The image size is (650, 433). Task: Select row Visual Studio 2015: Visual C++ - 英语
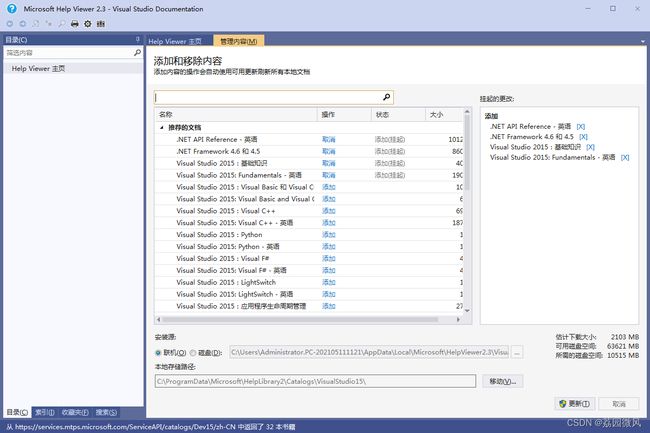coord(309,223)
